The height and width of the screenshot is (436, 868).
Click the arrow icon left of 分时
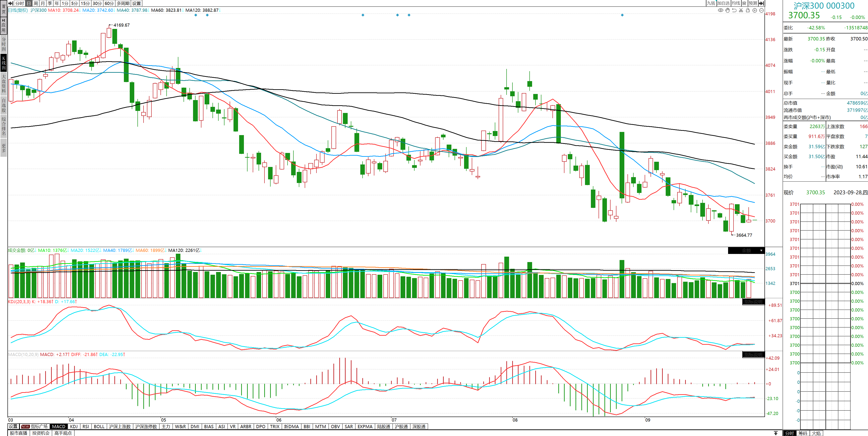pyautogui.click(x=10, y=3)
